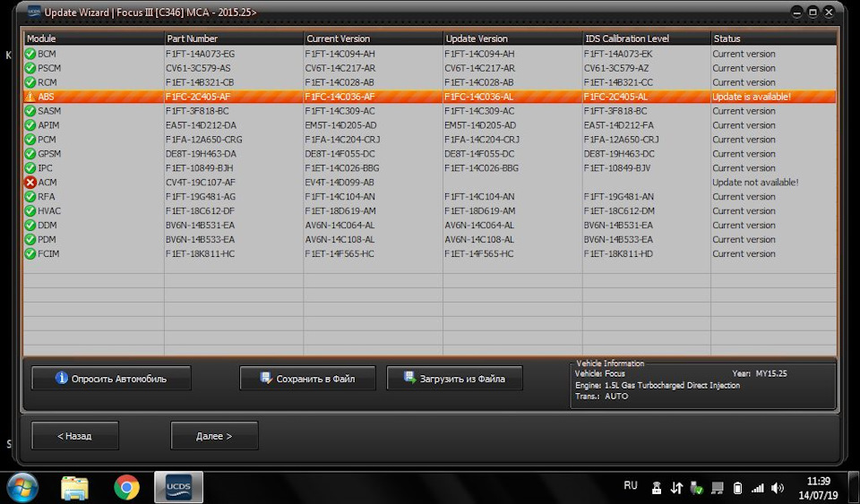Select current version EV4T-14D099-AB cell
The height and width of the screenshot is (504, 860).
(340, 183)
